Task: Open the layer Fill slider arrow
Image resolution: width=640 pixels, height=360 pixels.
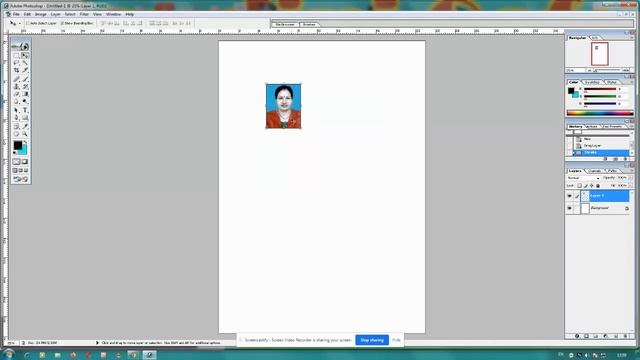Action: 631,186
